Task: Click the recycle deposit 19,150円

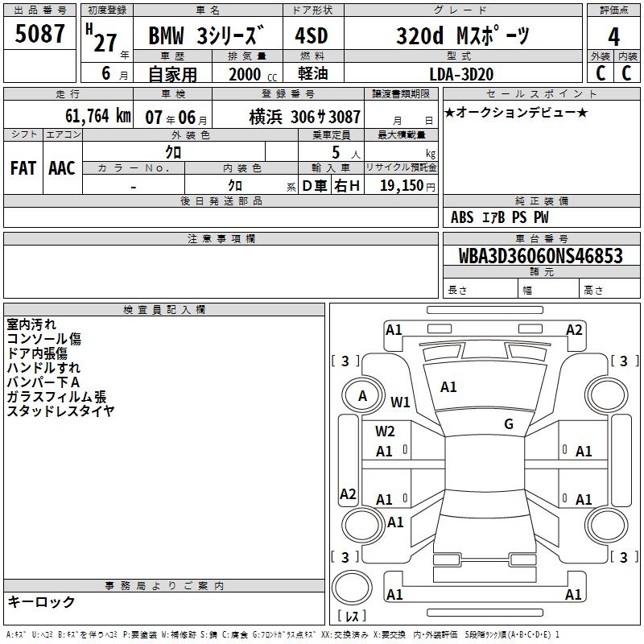Action: click(407, 186)
